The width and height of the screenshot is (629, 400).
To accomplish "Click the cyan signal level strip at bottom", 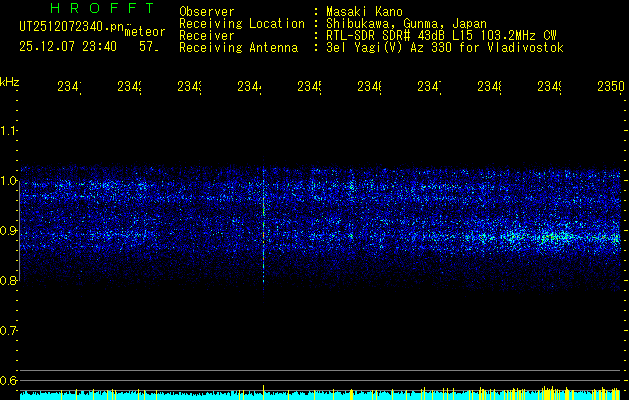I will (320, 396).
